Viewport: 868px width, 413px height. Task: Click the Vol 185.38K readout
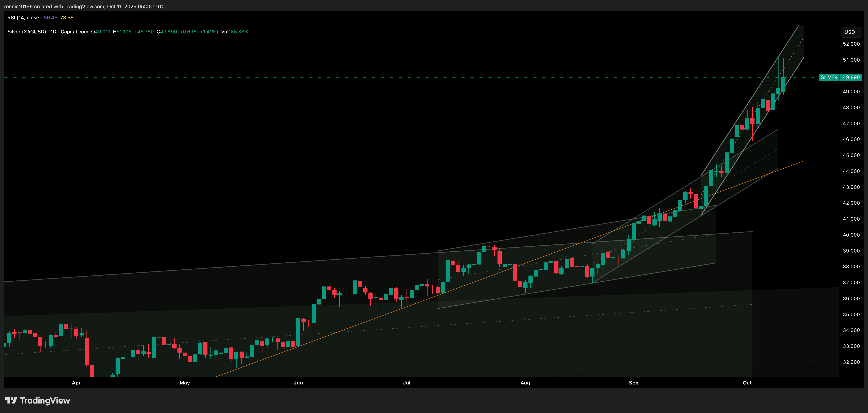coord(234,32)
